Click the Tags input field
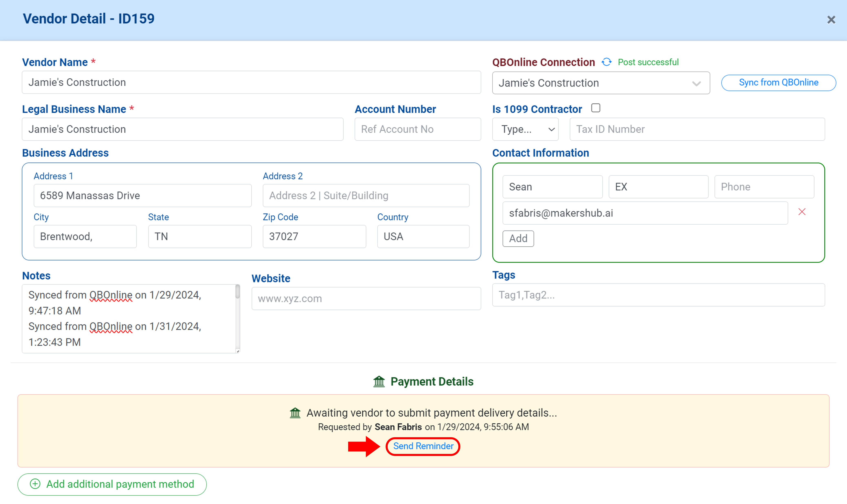This screenshot has width=847, height=504. pyautogui.click(x=658, y=295)
